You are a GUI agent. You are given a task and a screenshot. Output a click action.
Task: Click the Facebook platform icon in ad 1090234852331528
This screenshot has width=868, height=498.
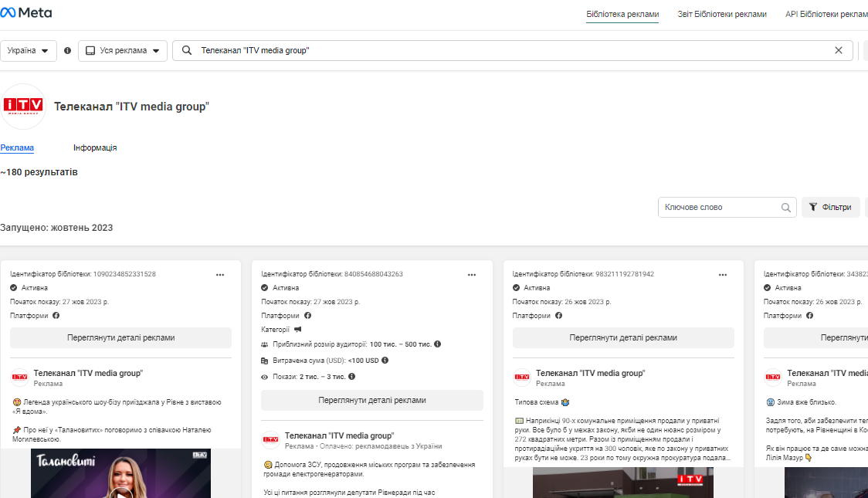tap(56, 315)
